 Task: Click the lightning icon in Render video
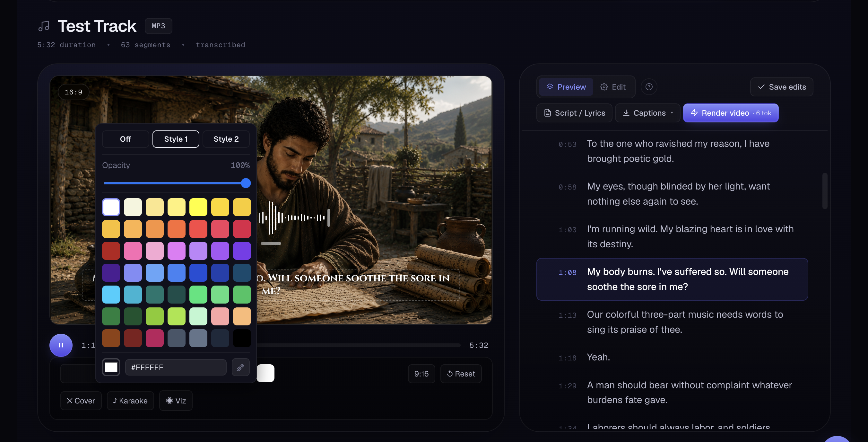tap(694, 113)
